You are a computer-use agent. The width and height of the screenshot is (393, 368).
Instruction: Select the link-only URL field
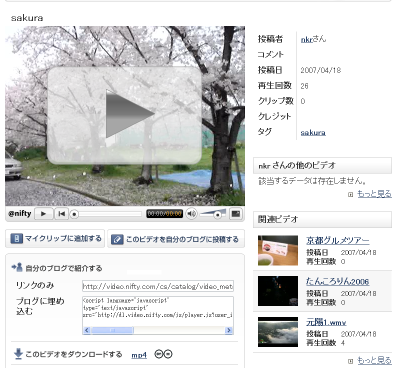(x=158, y=286)
